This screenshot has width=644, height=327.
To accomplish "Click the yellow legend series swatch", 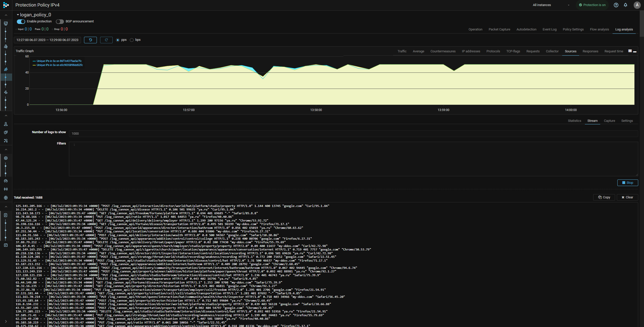I will click(x=34, y=65).
